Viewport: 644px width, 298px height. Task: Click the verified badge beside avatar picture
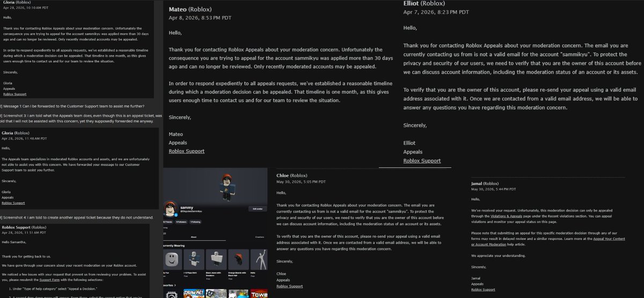coord(177,215)
